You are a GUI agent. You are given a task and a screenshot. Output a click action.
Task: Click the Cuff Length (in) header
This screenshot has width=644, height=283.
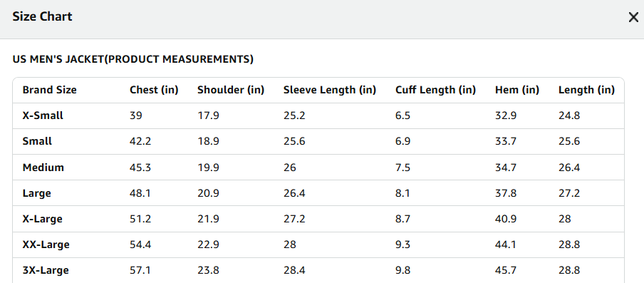pyautogui.click(x=435, y=90)
